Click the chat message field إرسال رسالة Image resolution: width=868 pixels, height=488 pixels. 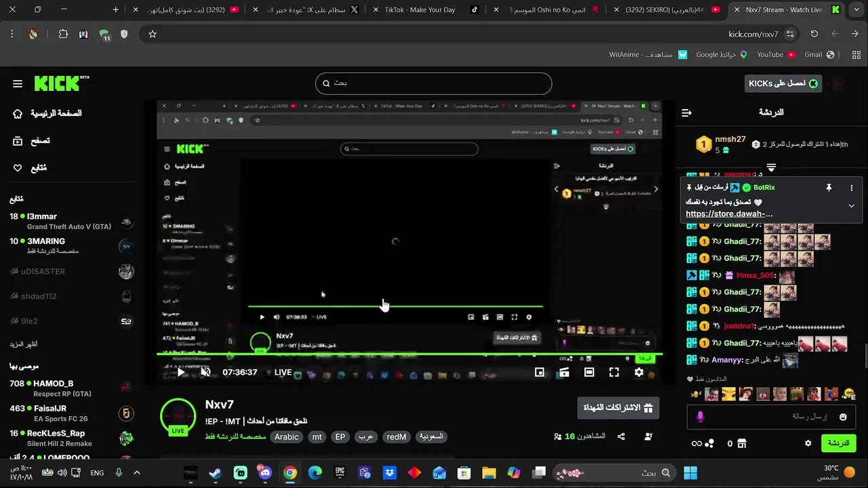click(x=771, y=417)
